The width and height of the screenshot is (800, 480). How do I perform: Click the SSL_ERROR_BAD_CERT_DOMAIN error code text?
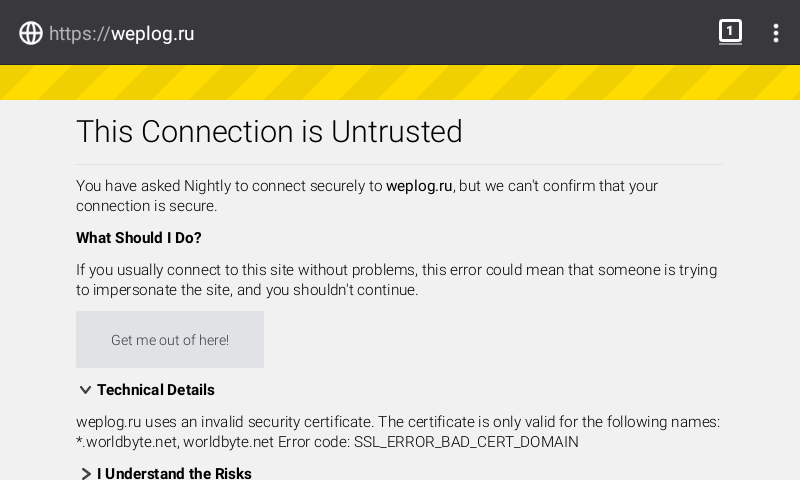[x=466, y=442]
